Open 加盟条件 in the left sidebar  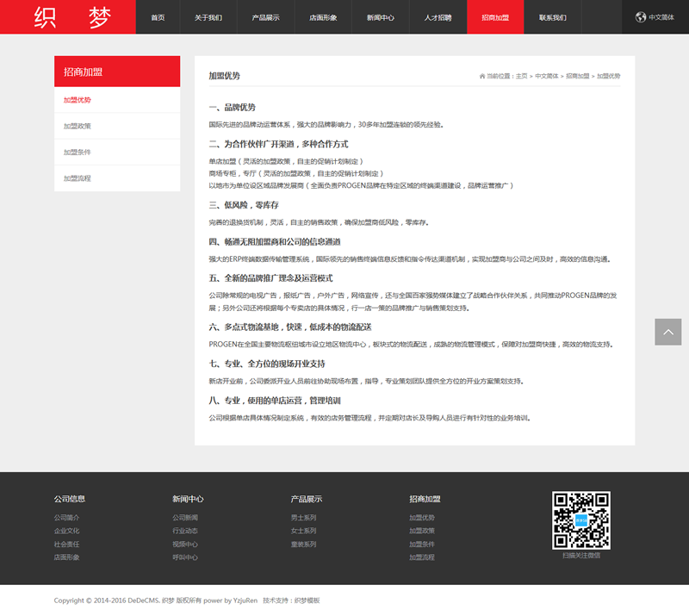pyautogui.click(x=77, y=152)
